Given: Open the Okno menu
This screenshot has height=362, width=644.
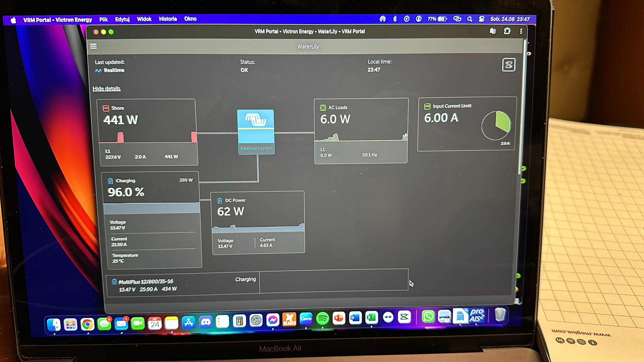Looking at the screenshot, I should pyautogui.click(x=190, y=19).
